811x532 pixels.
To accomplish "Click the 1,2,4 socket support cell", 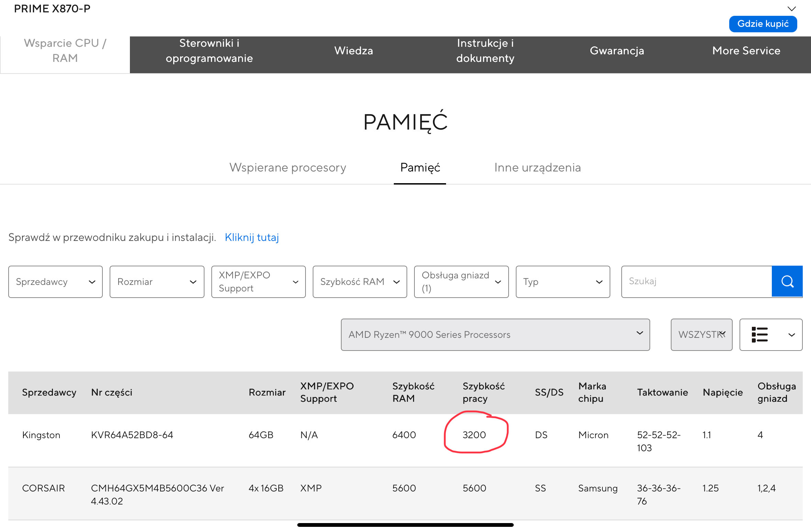I will point(766,488).
